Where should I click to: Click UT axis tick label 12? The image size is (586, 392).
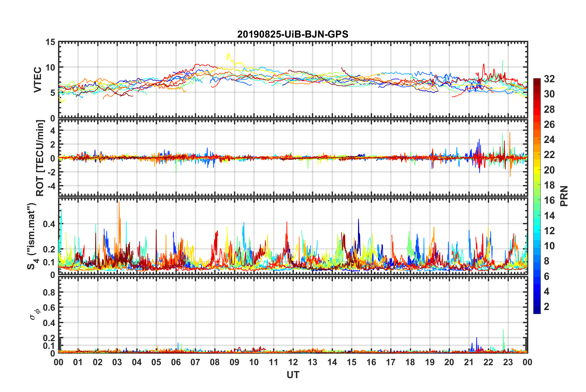293,362
